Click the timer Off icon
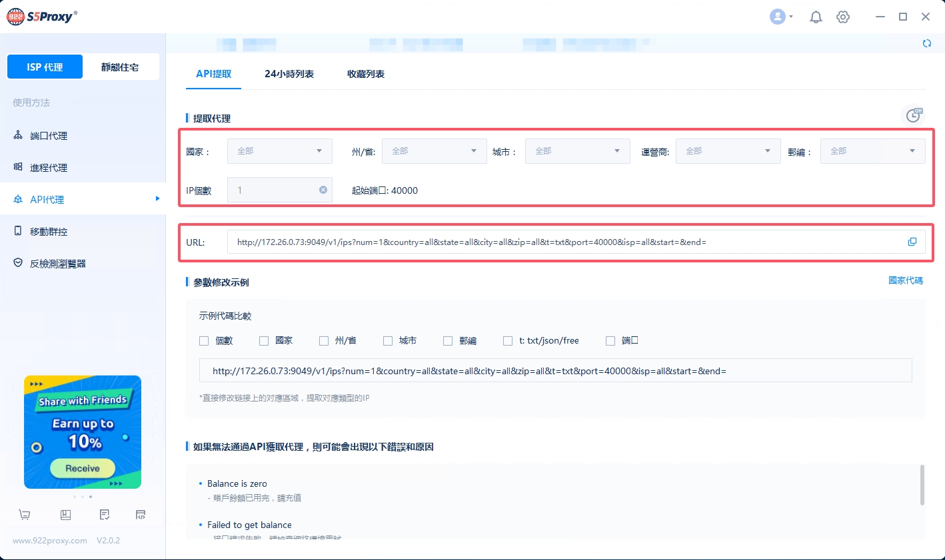This screenshot has height=560, width=945. (x=913, y=116)
